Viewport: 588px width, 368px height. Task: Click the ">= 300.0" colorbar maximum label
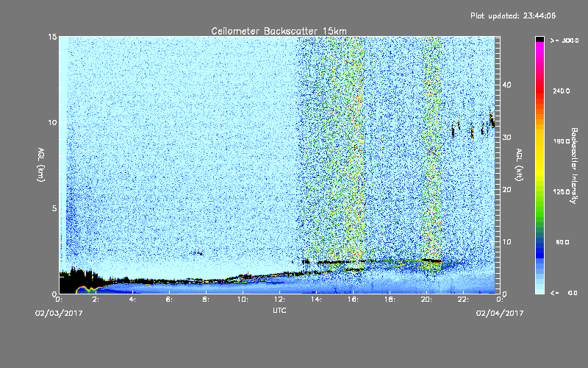point(564,40)
